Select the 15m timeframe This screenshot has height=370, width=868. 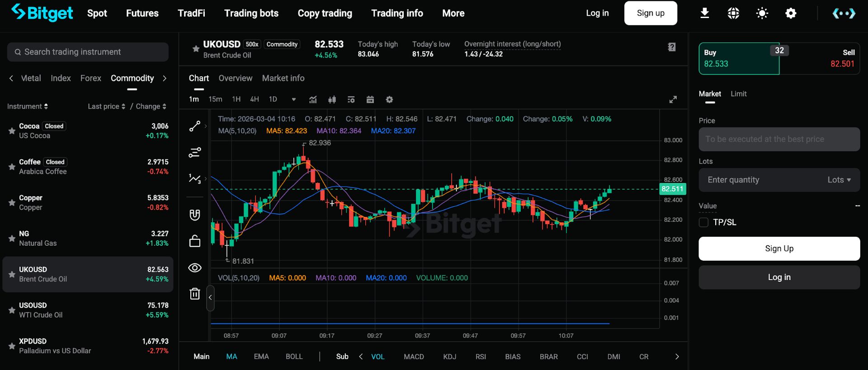click(x=215, y=99)
